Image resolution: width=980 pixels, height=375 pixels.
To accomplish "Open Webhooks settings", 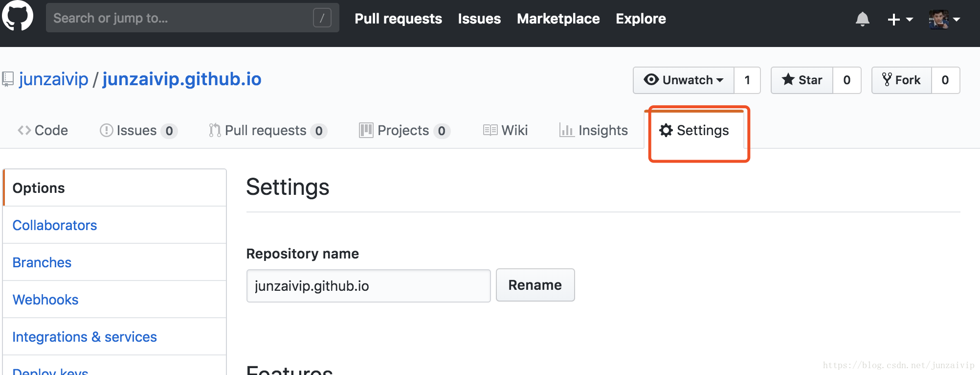I will pyautogui.click(x=114, y=300).
